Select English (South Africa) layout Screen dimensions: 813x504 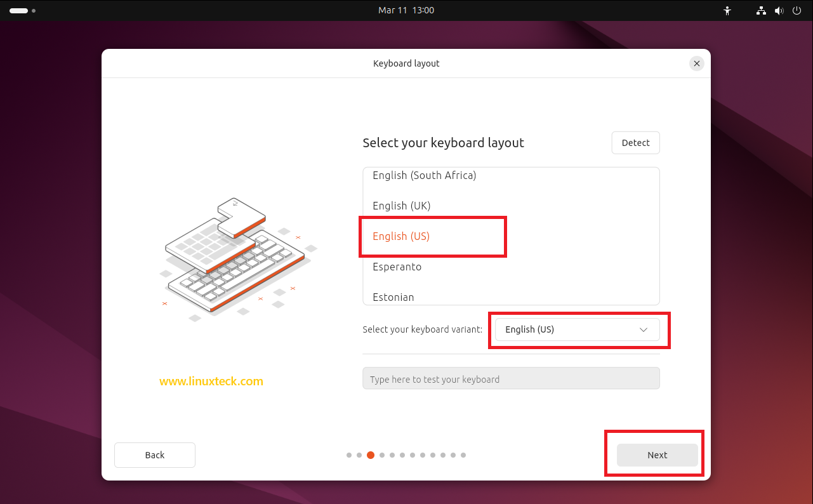pyautogui.click(x=424, y=175)
